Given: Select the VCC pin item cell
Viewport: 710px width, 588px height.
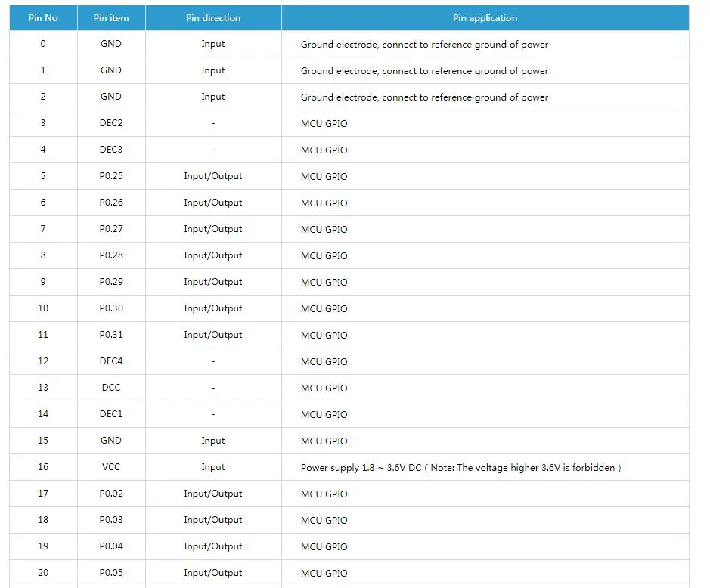Looking at the screenshot, I should (111, 466).
